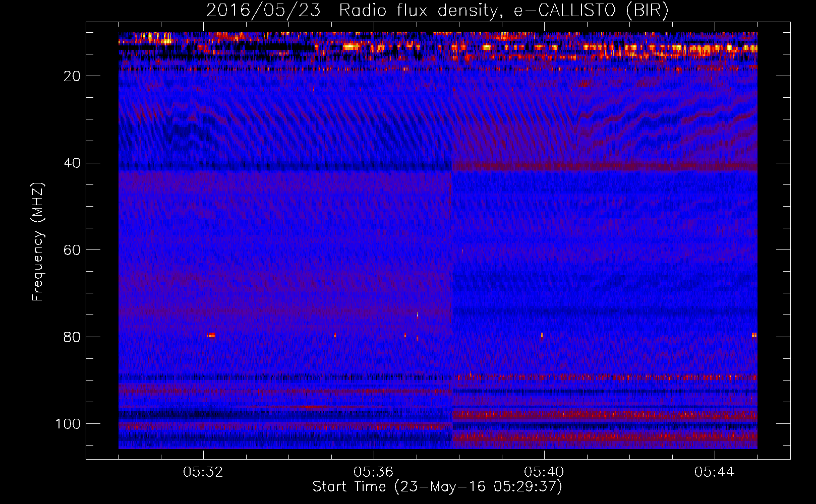Viewport: 816px width, 504px height.
Task: Click the 'Start Time (23-May-16 05:29:37)' label
Action: coord(437,487)
